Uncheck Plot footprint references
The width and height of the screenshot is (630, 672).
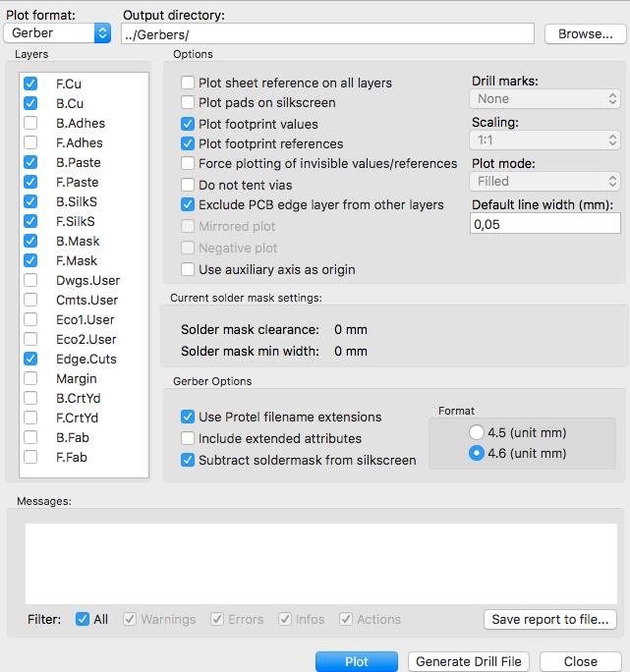pyautogui.click(x=188, y=143)
